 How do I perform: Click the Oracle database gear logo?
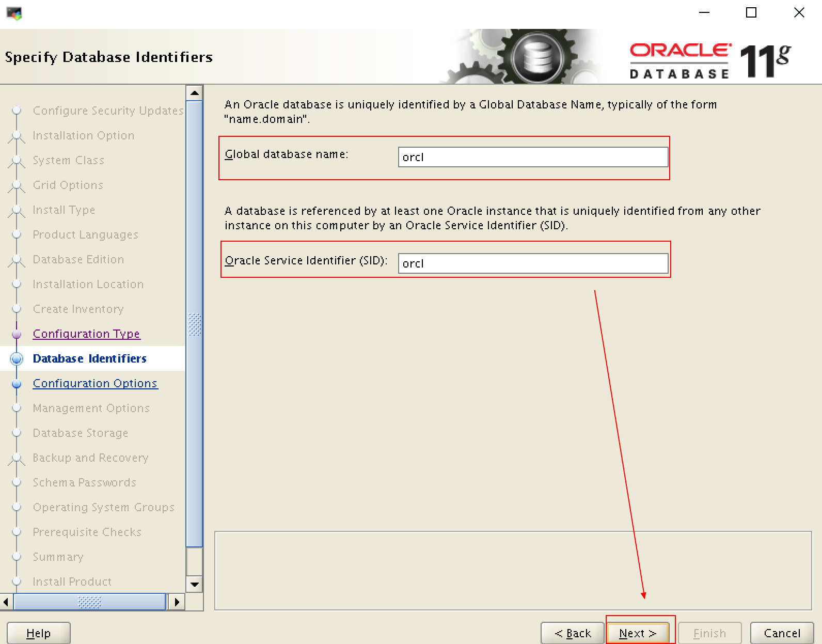click(x=537, y=57)
